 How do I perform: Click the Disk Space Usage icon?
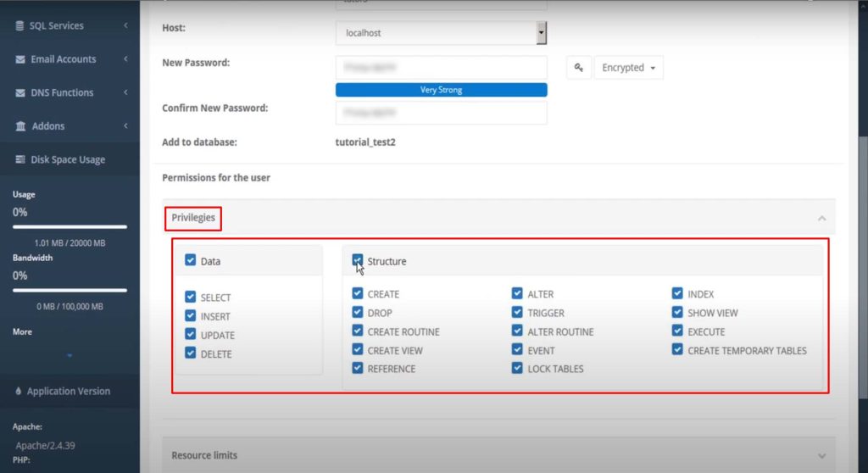20,159
